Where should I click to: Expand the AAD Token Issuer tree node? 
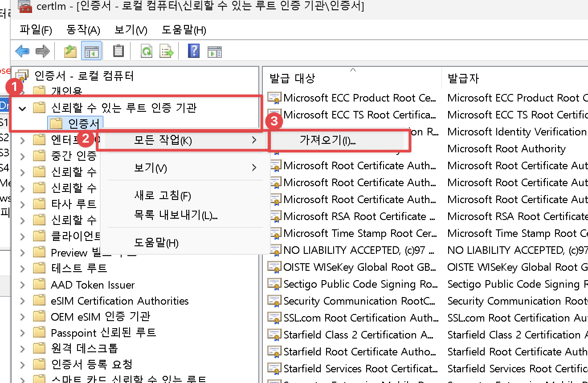tap(22, 285)
